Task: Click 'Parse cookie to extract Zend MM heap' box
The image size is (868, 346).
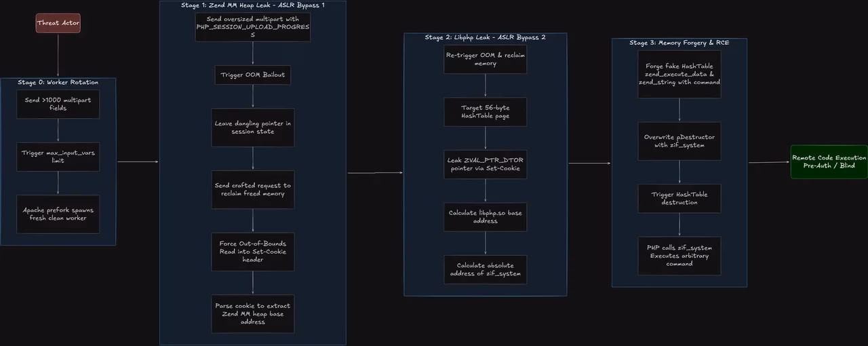Action: [x=253, y=313]
